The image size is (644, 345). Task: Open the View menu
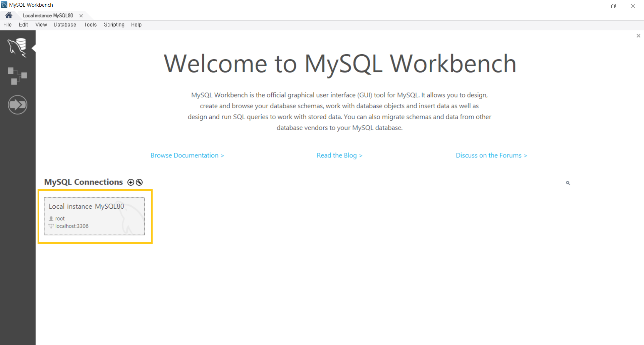pyautogui.click(x=41, y=25)
